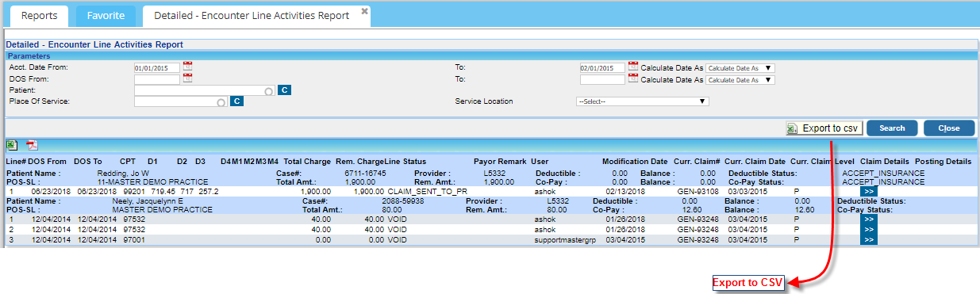980x294 pixels.
Task: Click the supportmastergrp user cell
Action: (564, 239)
